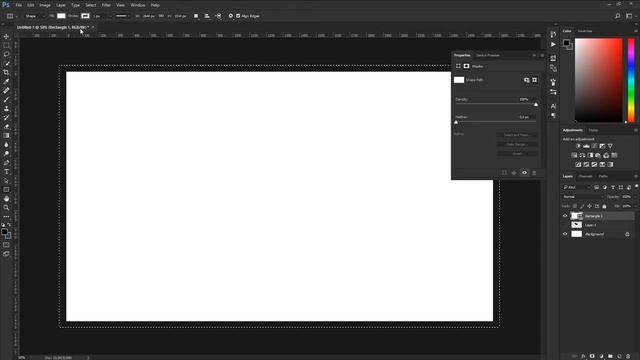640x360 pixels.
Task: Open the Window menu
Action: (138, 5)
